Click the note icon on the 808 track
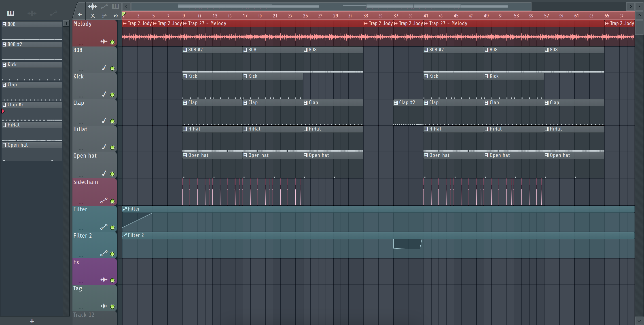This screenshot has height=325, width=644. pyautogui.click(x=104, y=68)
